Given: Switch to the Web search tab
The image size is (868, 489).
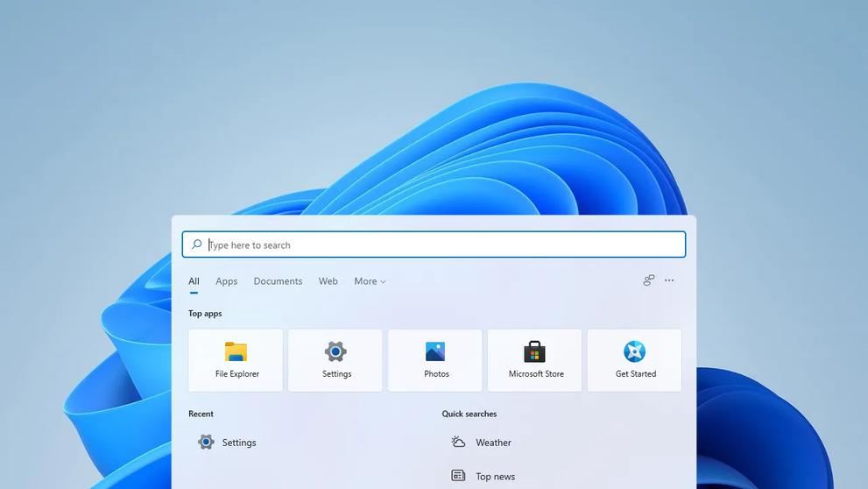Looking at the screenshot, I should tap(328, 281).
